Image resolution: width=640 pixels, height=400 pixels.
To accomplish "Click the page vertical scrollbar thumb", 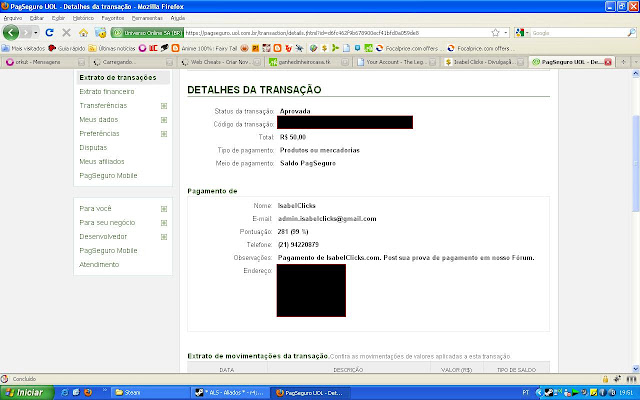I will [x=636, y=163].
